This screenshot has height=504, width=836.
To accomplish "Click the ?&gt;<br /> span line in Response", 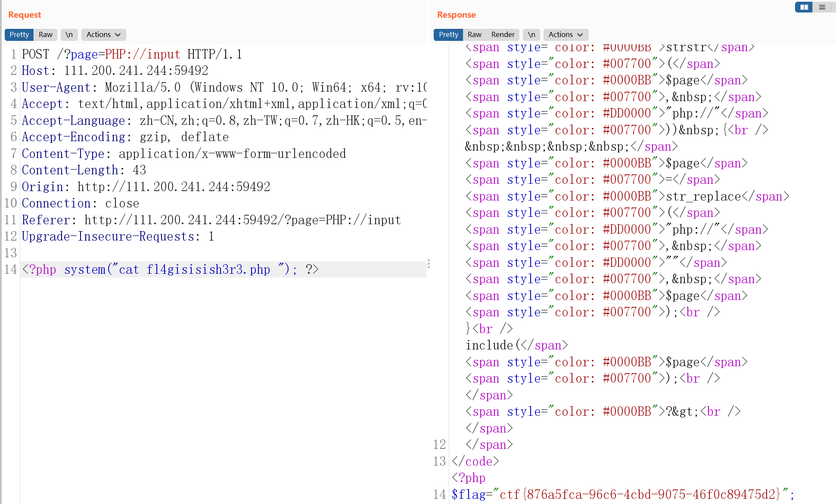I will coord(603,411).
